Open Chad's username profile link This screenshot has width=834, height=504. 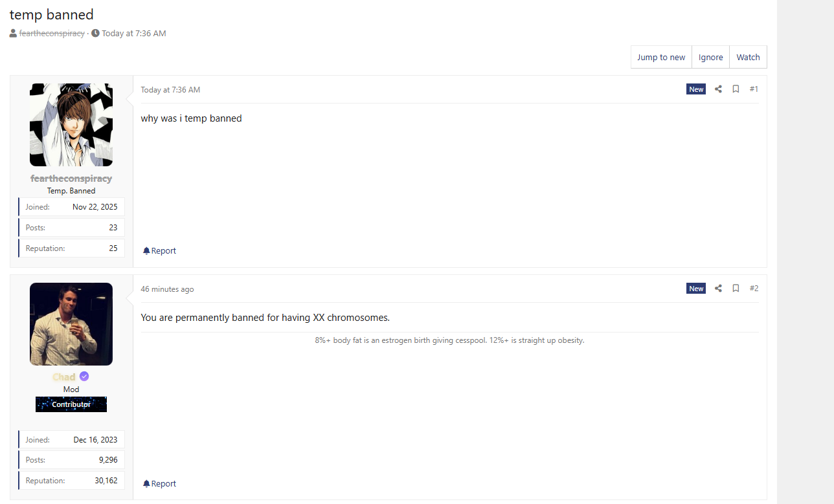pos(63,377)
